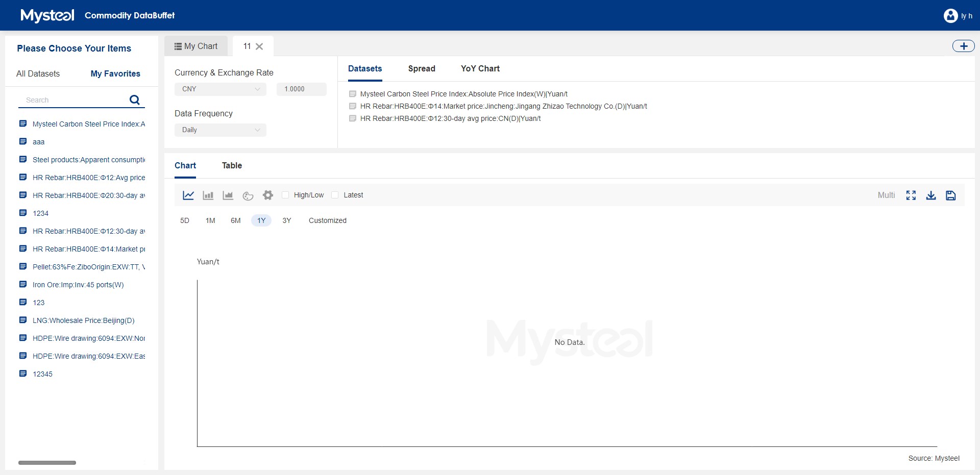Image resolution: width=980 pixels, height=475 pixels.
Task: Click the favorites list horizontal scrollbar
Action: (x=47, y=463)
